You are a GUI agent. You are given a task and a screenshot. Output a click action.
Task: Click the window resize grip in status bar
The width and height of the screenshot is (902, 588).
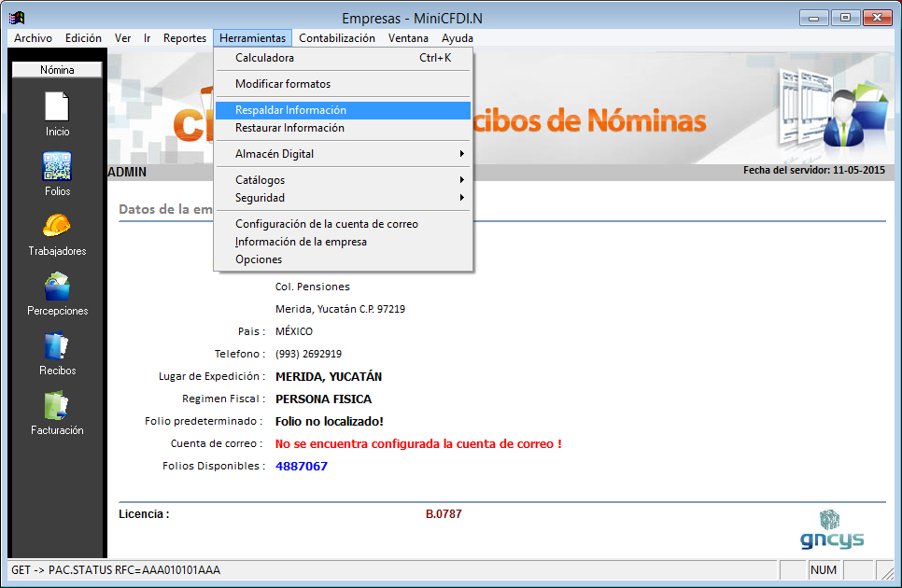[888, 572]
